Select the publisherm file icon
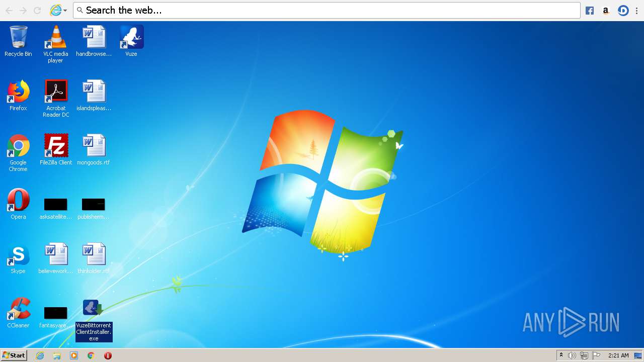The image size is (644, 362). [94, 208]
